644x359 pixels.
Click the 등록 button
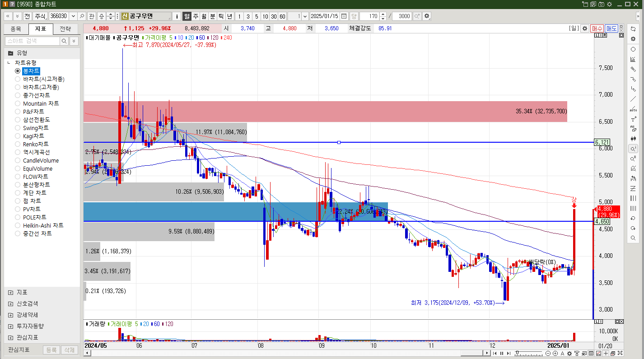(51, 350)
